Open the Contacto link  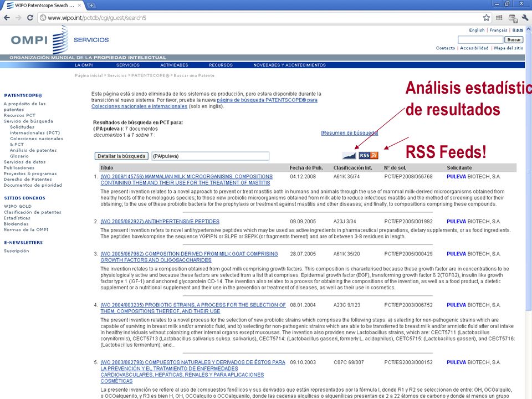pyautogui.click(x=446, y=48)
